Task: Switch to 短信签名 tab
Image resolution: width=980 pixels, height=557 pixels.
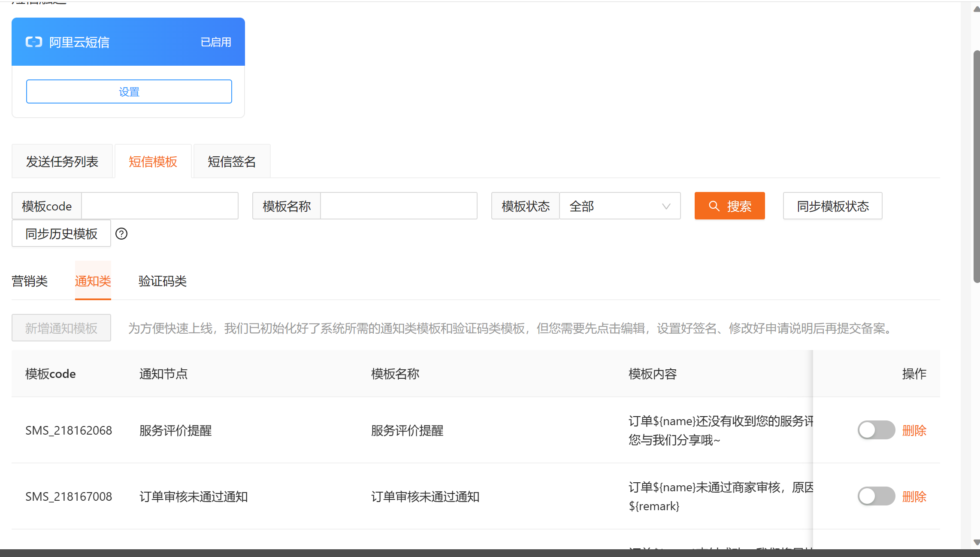Action: pos(232,161)
